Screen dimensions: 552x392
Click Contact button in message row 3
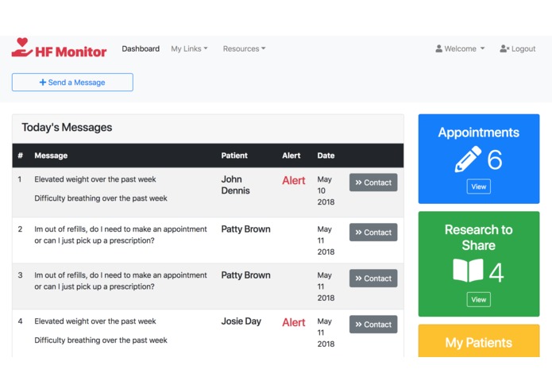(373, 279)
